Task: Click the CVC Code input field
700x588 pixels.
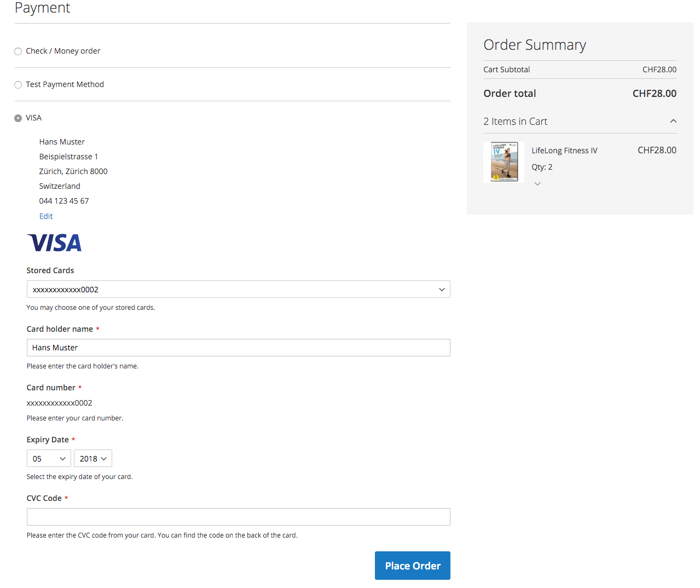Action: pyautogui.click(x=238, y=517)
